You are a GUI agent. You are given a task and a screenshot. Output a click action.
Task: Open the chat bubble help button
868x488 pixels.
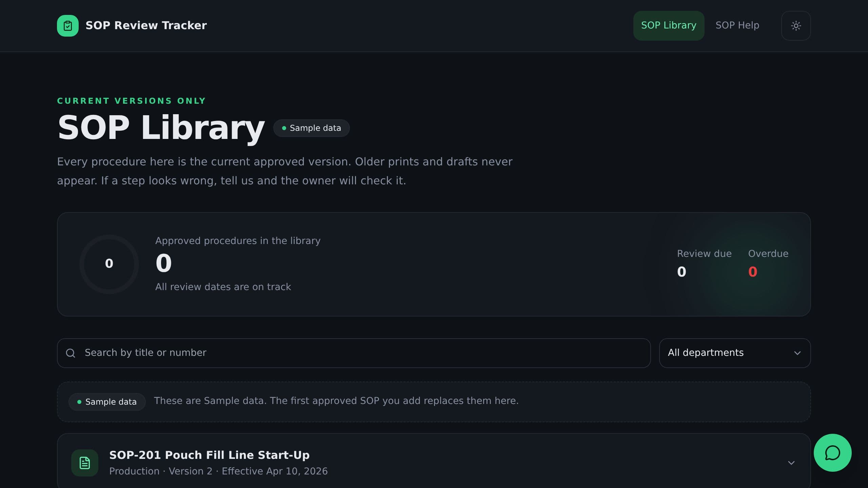tap(832, 453)
